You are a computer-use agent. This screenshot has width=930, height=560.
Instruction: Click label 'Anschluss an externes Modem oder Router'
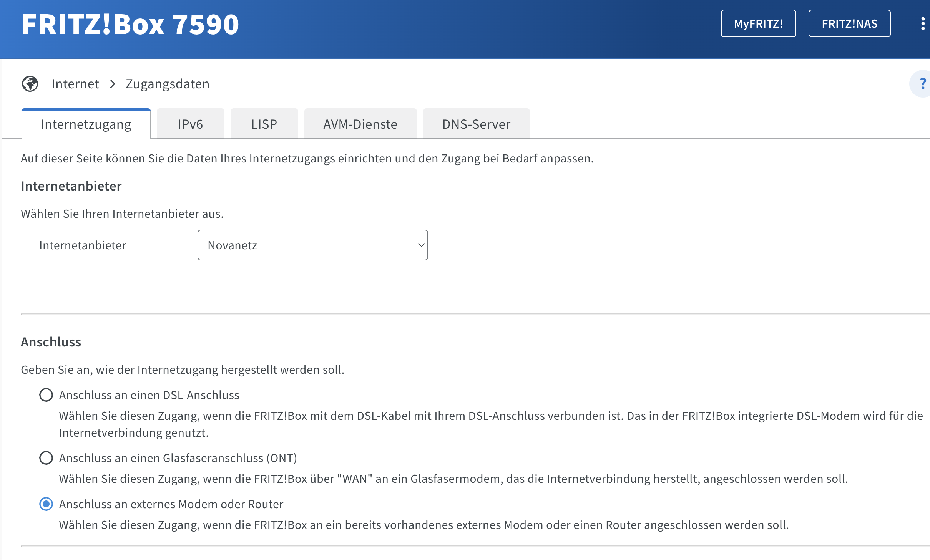[171, 504]
